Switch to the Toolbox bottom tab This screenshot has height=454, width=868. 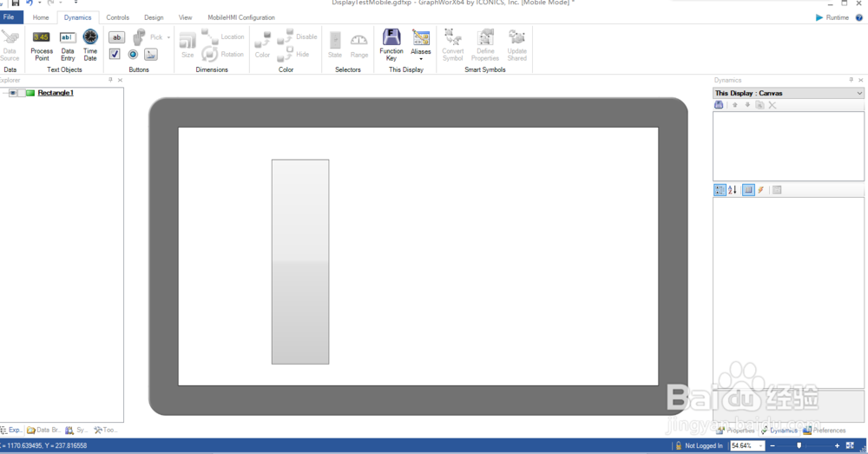click(x=105, y=430)
